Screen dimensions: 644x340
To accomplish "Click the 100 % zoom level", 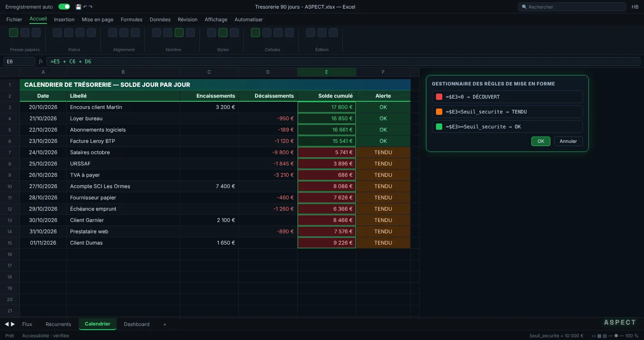I will [x=632, y=336].
